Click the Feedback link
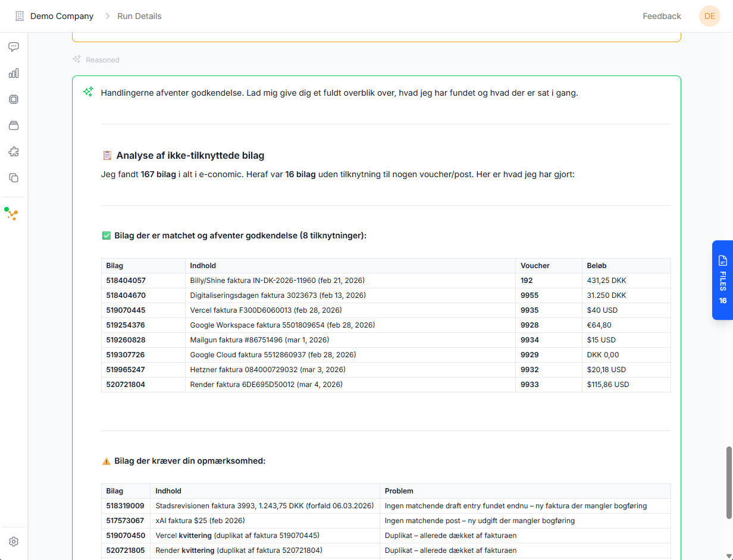Screen dimensions: 733x560 (662, 16)
